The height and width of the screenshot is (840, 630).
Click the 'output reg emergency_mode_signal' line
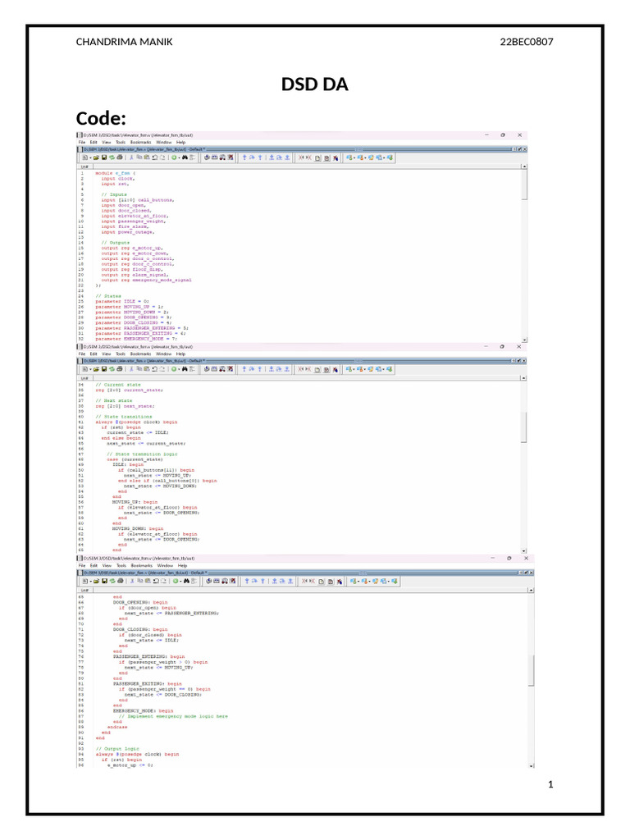tap(146, 280)
